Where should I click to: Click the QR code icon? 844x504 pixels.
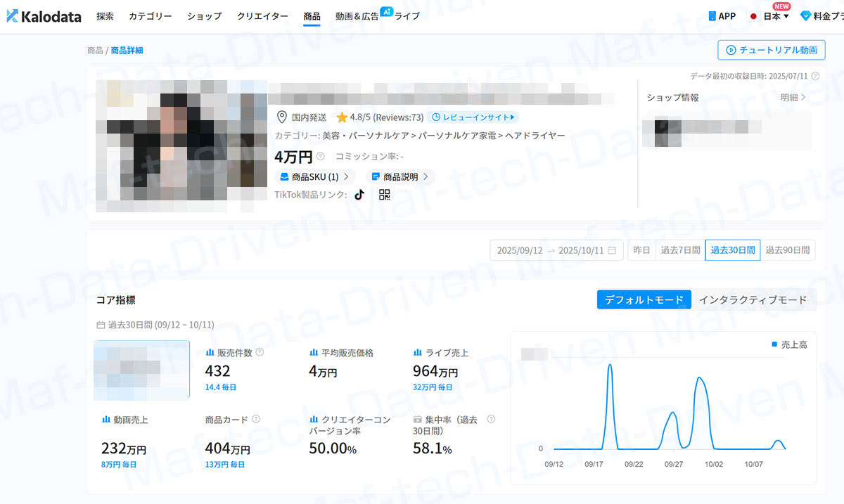(x=384, y=195)
